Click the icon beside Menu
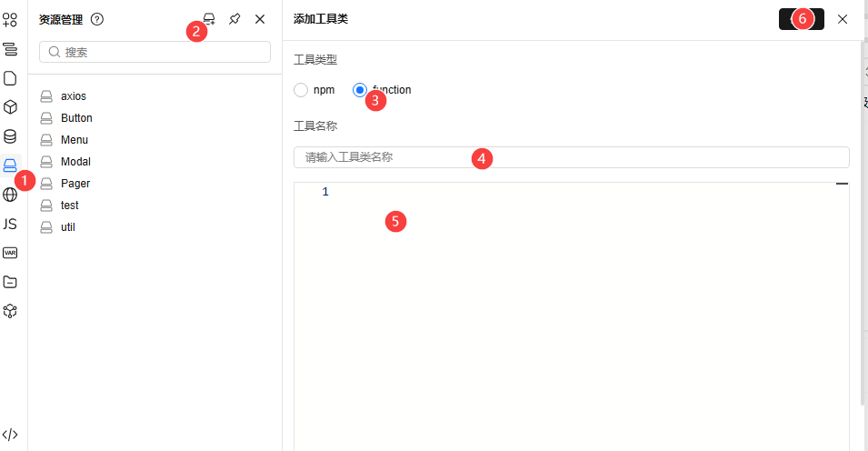This screenshot has height=451, width=868. pyautogui.click(x=46, y=140)
